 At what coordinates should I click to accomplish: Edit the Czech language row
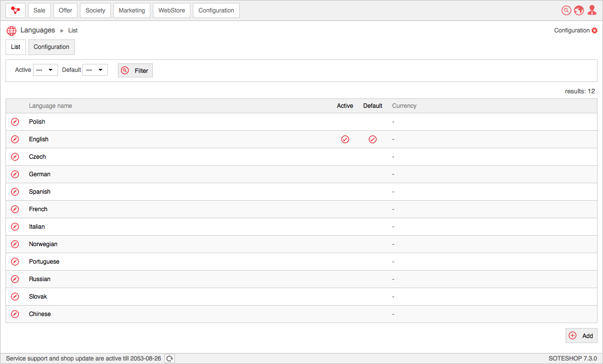click(15, 157)
